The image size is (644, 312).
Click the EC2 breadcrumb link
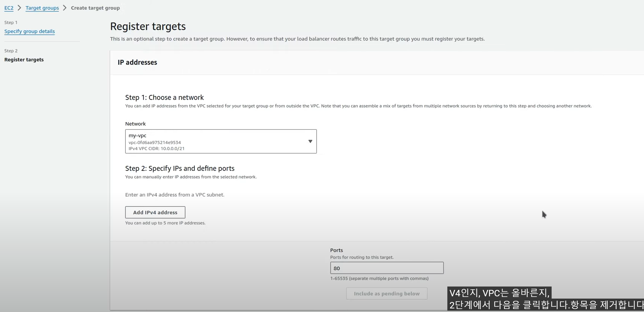[x=9, y=8]
